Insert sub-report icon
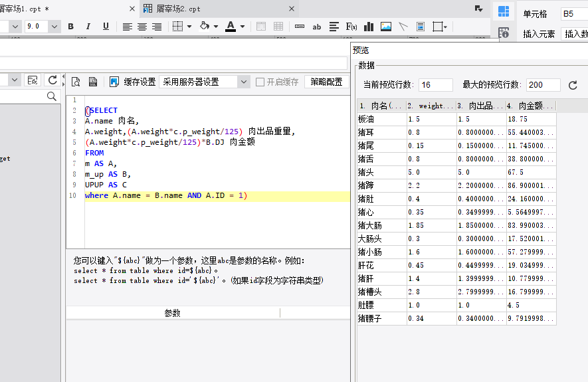The image size is (588, 382). click(421, 27)
